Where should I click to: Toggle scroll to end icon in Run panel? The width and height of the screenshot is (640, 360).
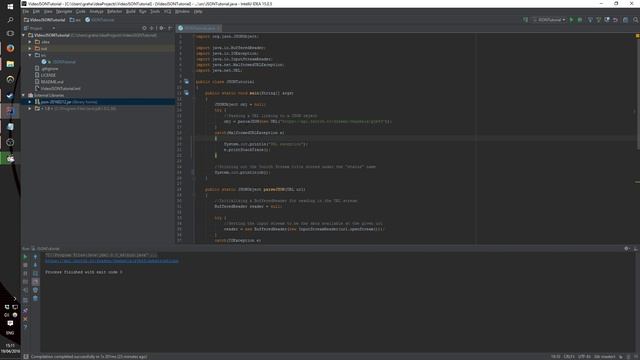[x=36, y=282]
